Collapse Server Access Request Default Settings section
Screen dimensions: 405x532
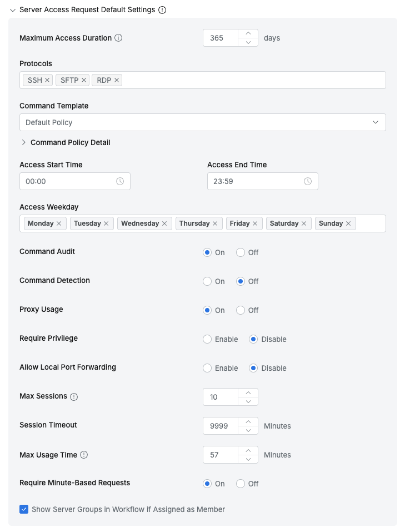[13, 10]
